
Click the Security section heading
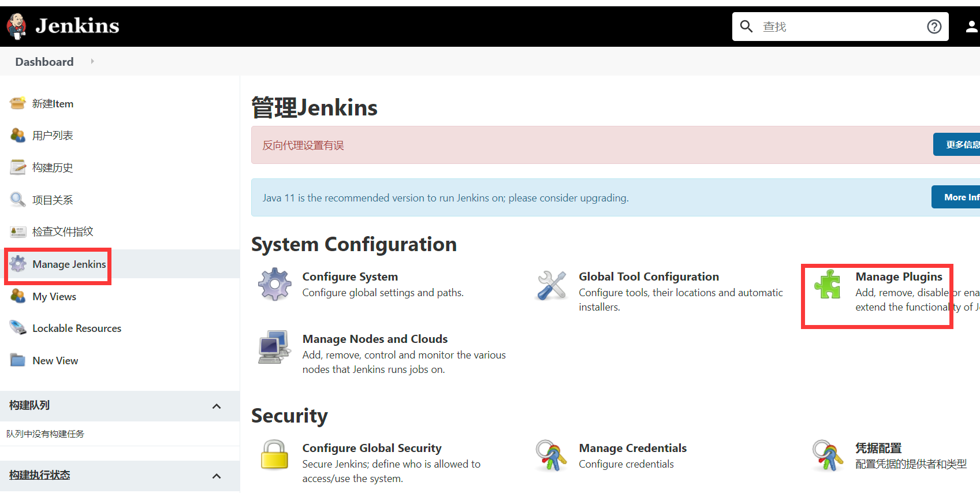[289, 416]
